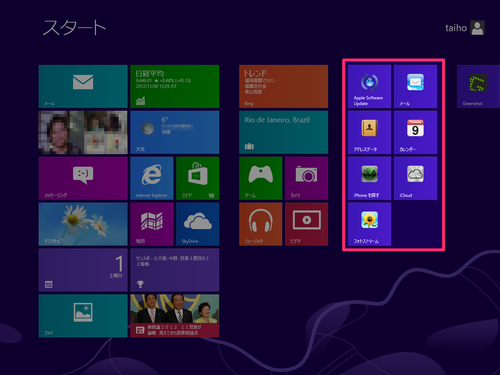Open the iCloud tile

point(415,178)
